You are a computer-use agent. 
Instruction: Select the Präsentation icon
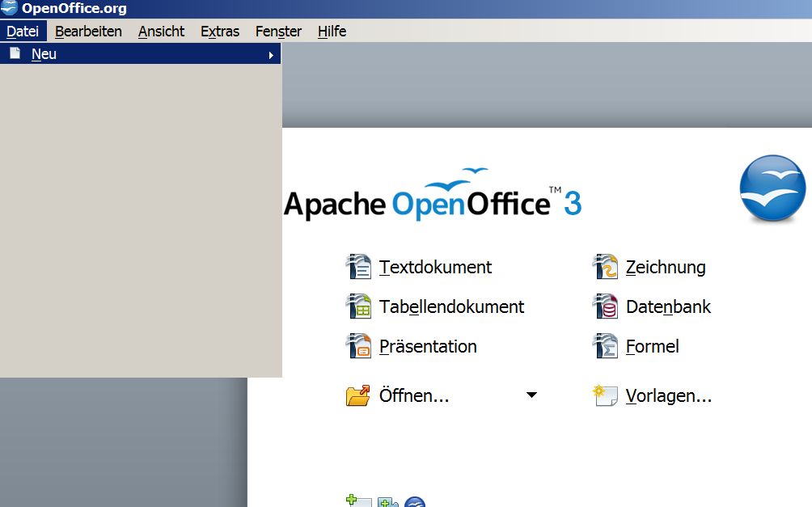[358, 346]
